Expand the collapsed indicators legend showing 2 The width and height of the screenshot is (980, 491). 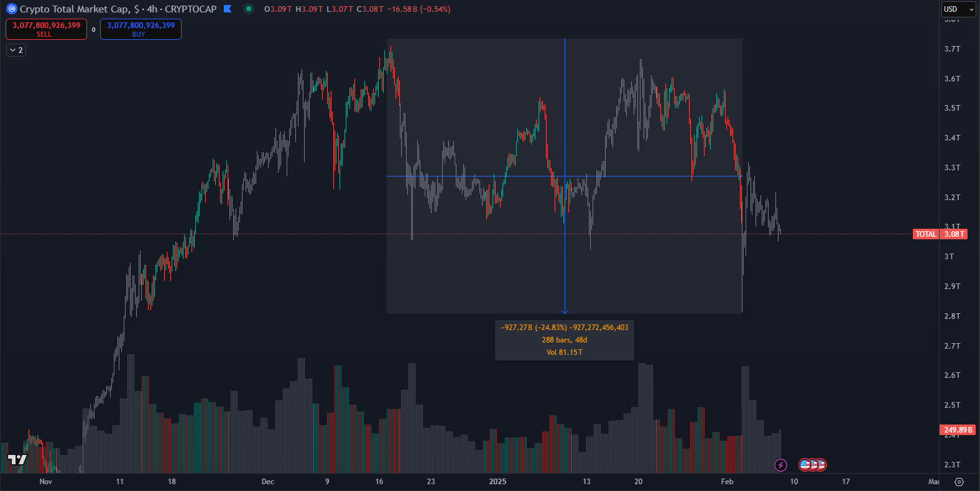point(16,50)
